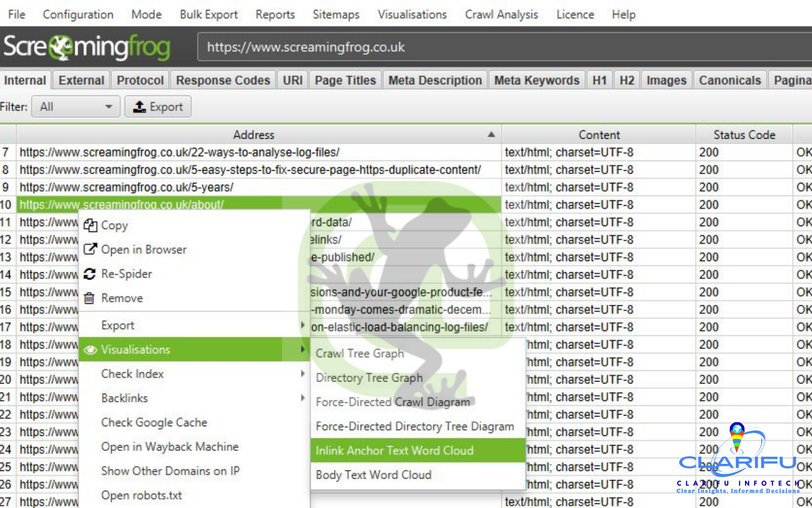The width and height of the screenshot is (812, 508).
Task: Click the Export upload icon in toolbar
Action: 139,107
